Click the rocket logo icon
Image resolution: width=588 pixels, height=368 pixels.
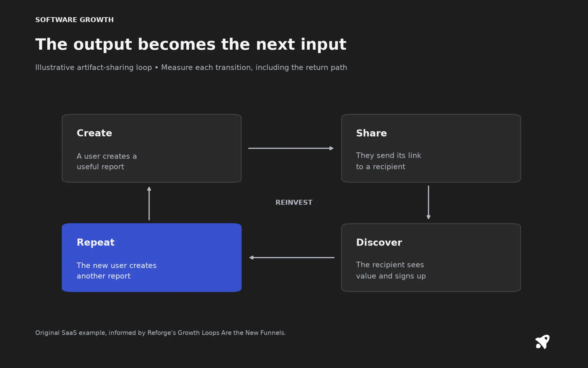coord(542,342)
